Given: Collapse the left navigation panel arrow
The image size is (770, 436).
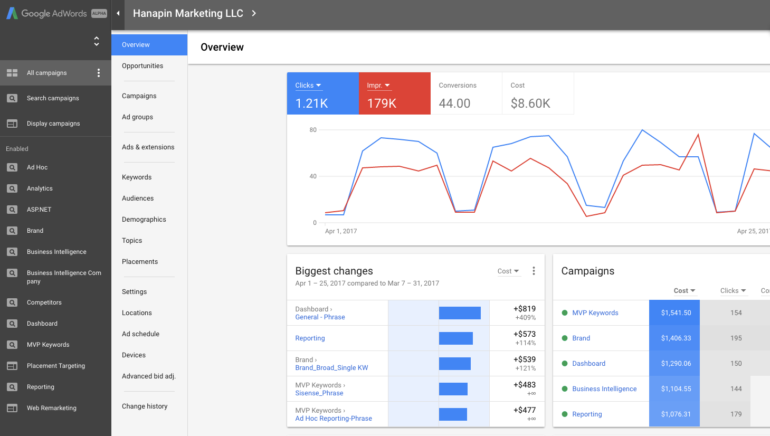Looking at the screenshot, I should point(118,13).
